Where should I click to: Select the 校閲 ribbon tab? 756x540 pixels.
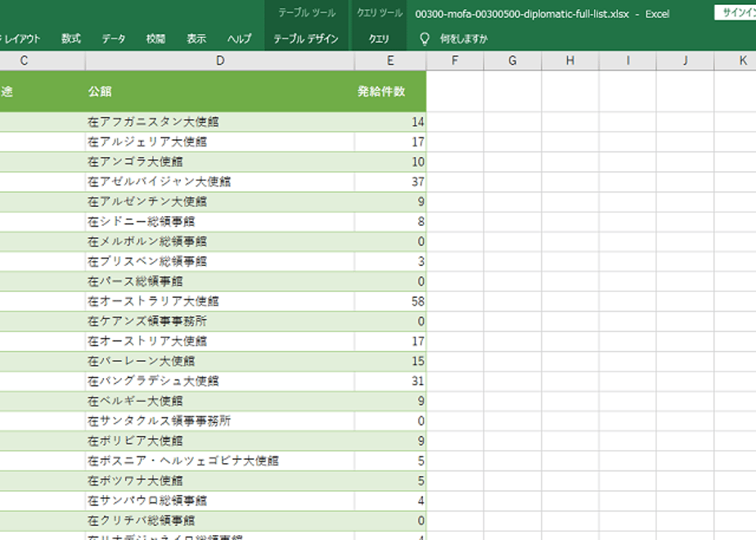[x=155, y=39]
